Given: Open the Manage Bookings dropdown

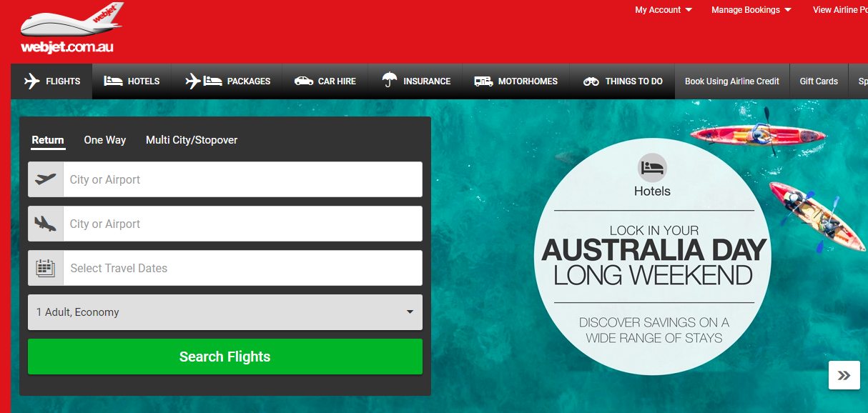Looking at the screenshot, I should (751, 10).
